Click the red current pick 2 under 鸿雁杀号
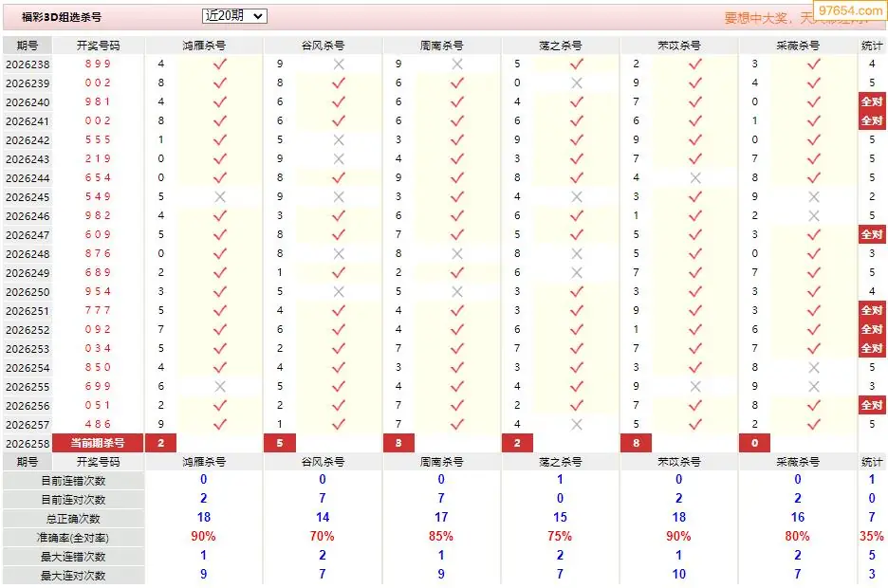Image resolution: width=888 pixels, height=588 pixels. click(x=161, y=443)
